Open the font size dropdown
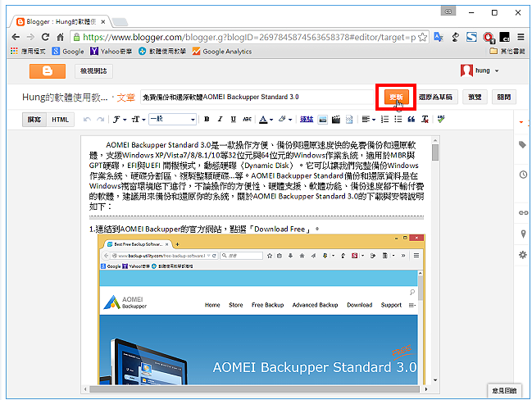This screenshot has width=532, height=400. pos(139,120)
